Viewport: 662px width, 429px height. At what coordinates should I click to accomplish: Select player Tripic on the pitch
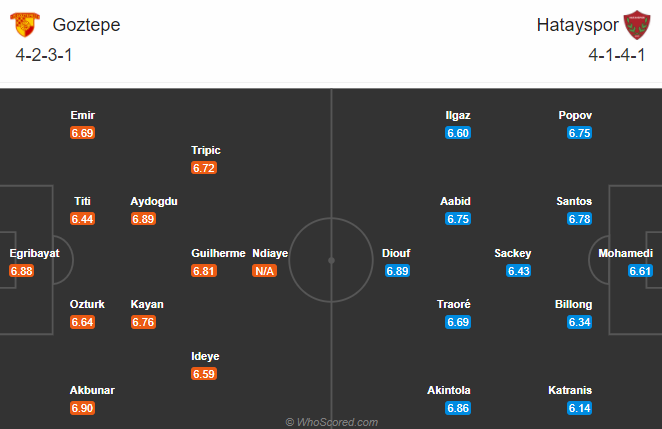[x=206, y=150]
